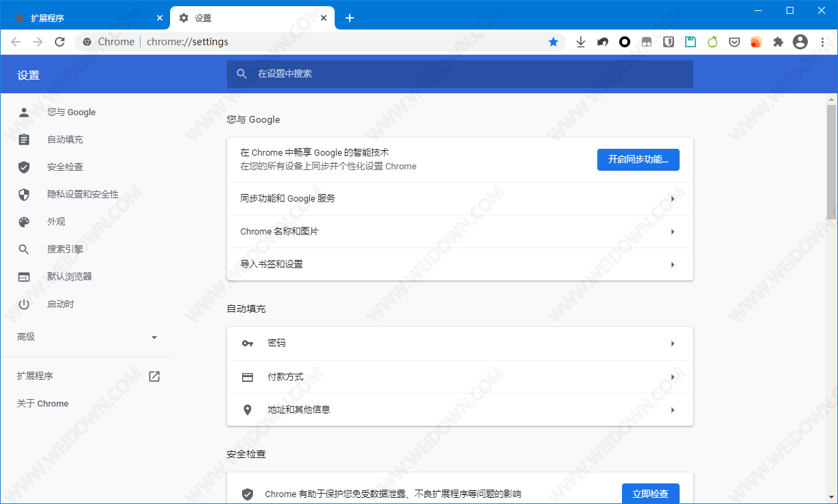Click the vertical scrollbar thumb

[x=831, y=162]
